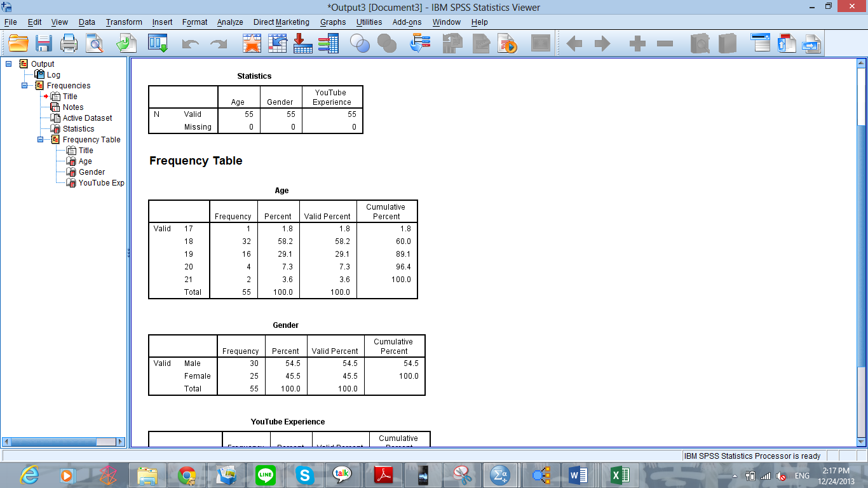Open the Analyze menu
Viewport: 868px width, 488px height.
229,22
